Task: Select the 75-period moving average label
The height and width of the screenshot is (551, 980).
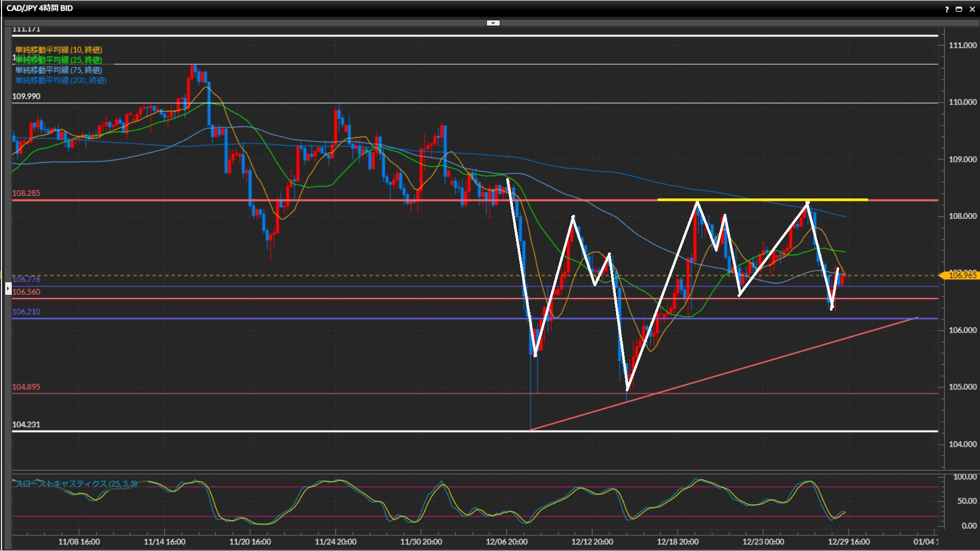Action: pos(59,70)
